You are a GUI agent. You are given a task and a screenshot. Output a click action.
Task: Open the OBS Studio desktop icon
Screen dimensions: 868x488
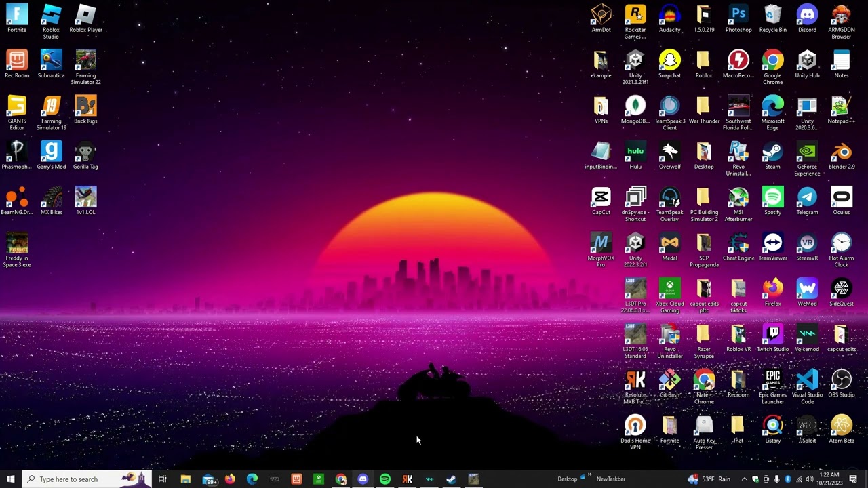click(x=842, y=384)
